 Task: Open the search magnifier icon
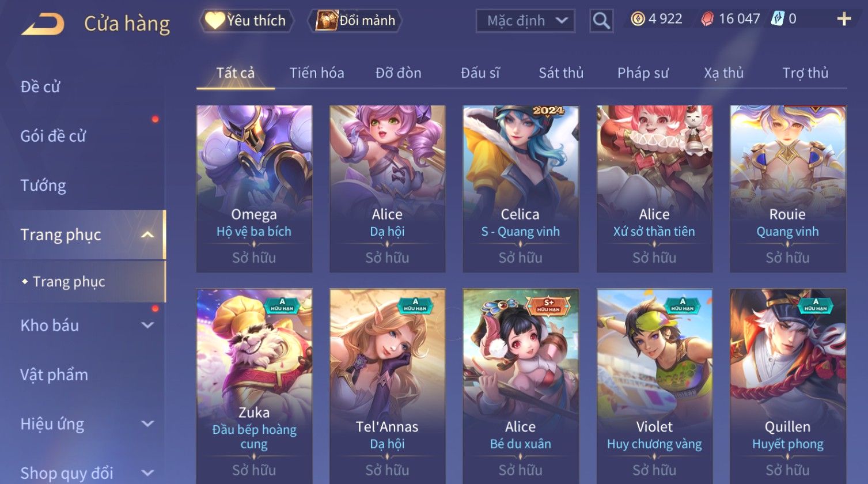pyautogui.click(x=601, y=21)
